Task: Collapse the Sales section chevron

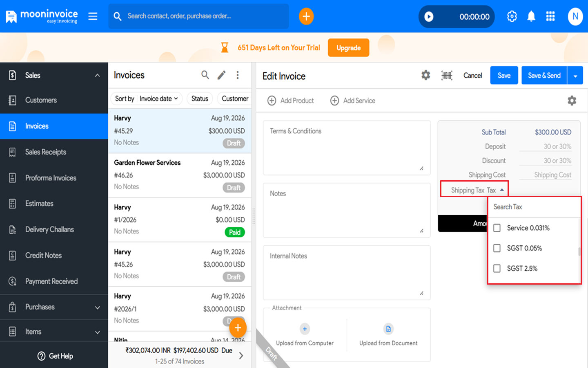Action: point(97,75)
